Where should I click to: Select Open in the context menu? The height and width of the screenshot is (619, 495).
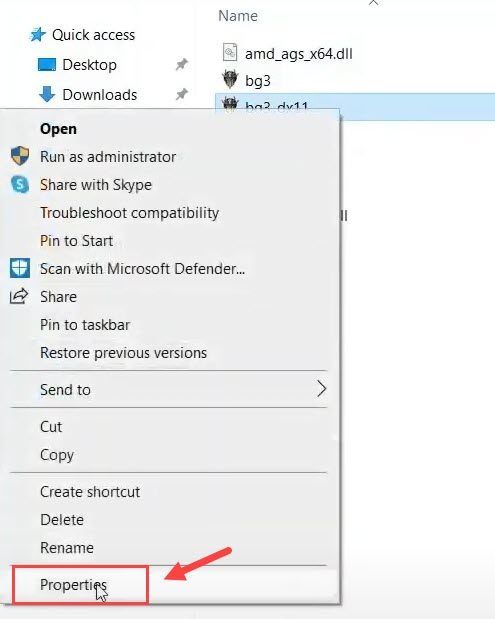[58, 129]
